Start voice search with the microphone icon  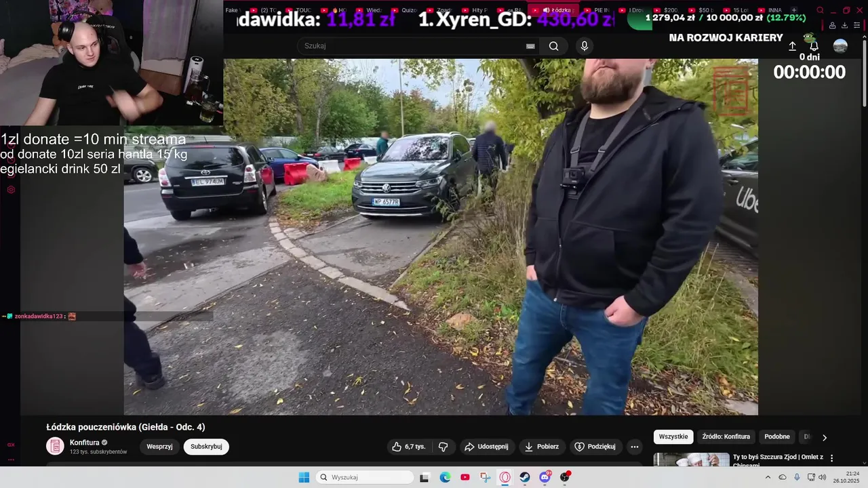[x=585, y=46]
